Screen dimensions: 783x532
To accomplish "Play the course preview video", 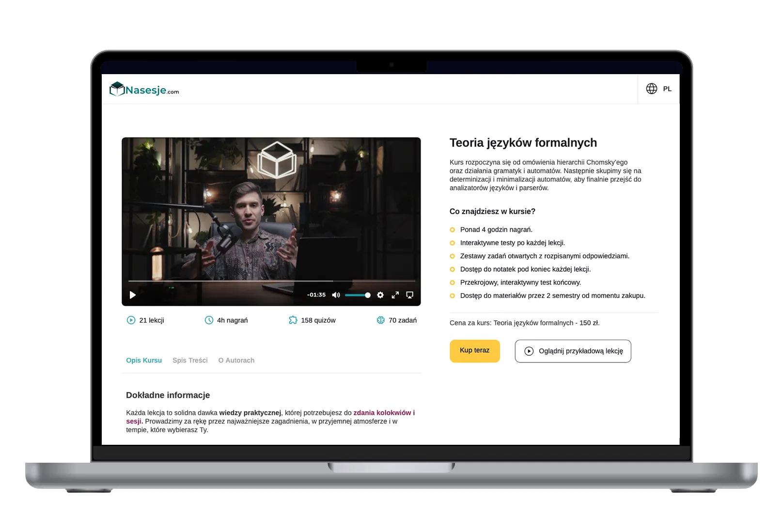I will [x=133, y=295].
